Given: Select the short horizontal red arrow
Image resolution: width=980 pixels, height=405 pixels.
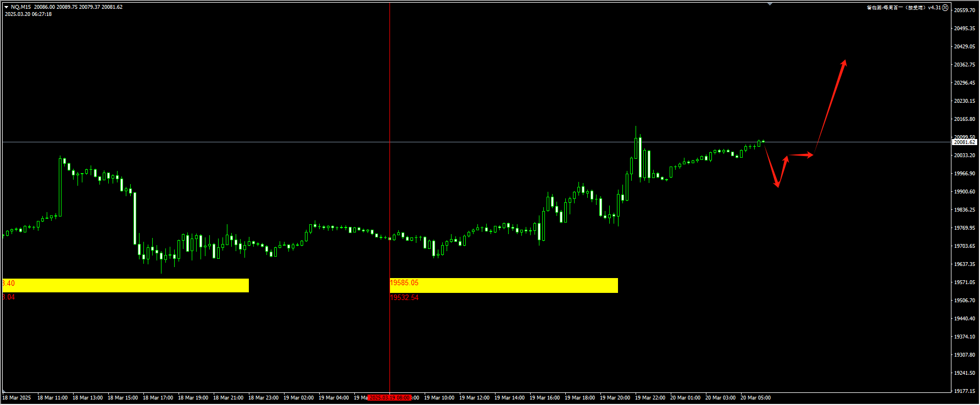Looking at the screenshot, I should pyautogui.click(x=801, y=155).
